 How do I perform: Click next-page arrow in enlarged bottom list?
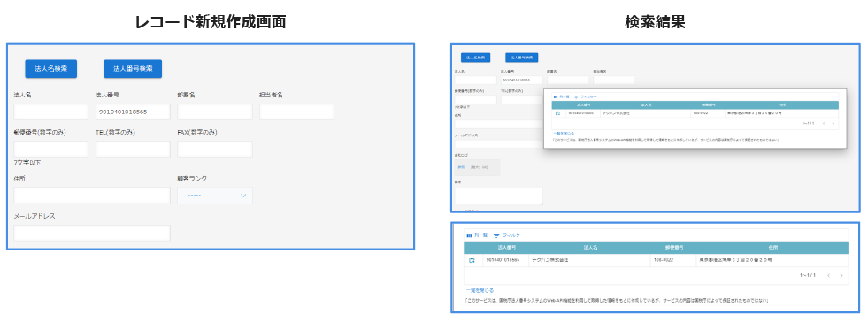(x=841, y=275)
